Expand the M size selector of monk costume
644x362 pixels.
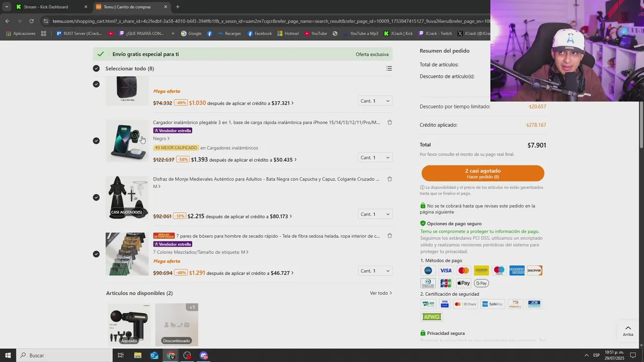point(157,187)
